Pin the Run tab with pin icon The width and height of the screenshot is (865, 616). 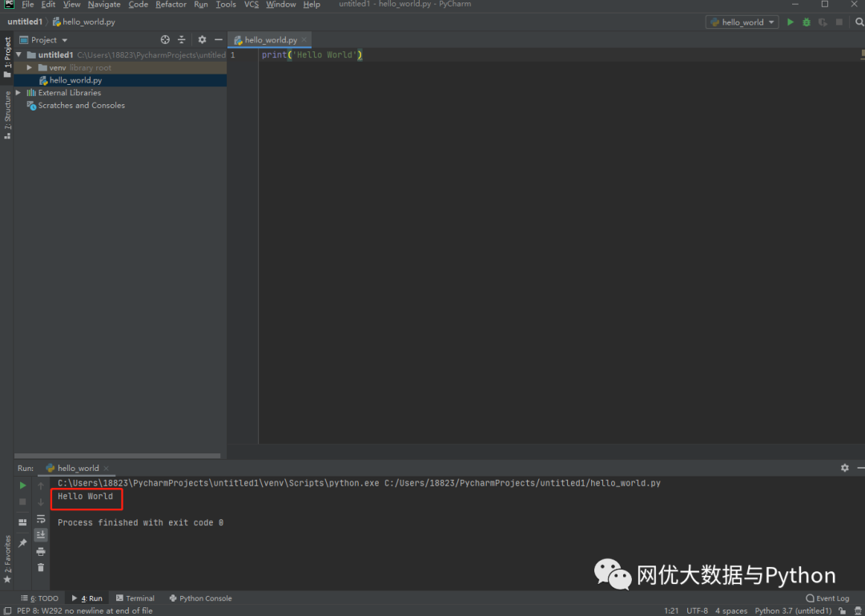pyautogui.click(x=22, y=543)
